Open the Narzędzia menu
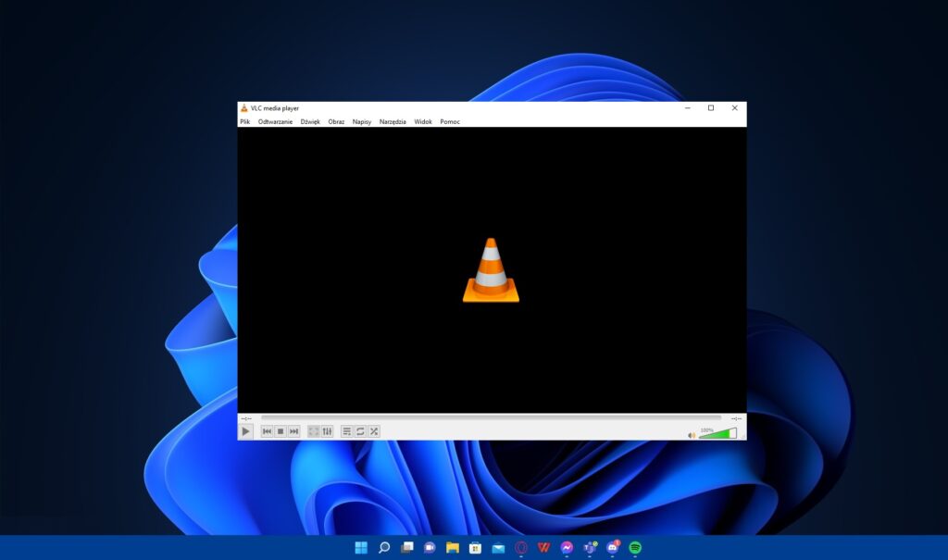The width and height of the screenshot is (948, 560). pos(393,121)
